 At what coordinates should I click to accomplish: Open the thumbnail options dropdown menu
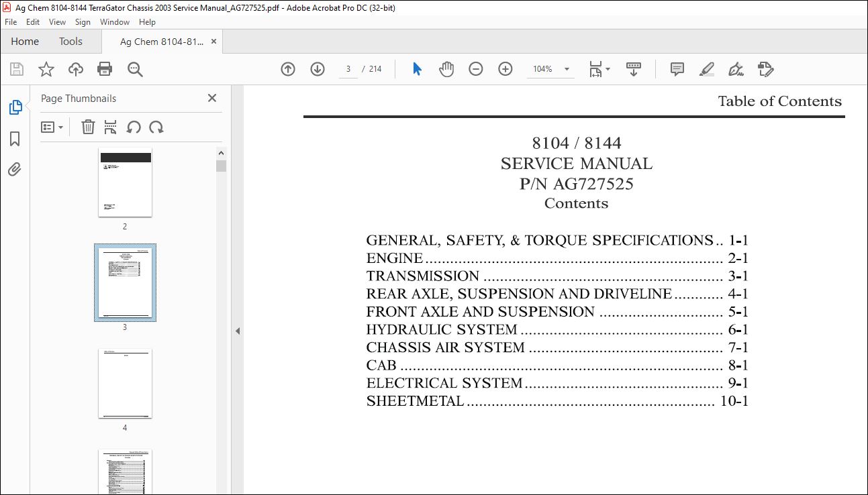[x=52, y=127]
